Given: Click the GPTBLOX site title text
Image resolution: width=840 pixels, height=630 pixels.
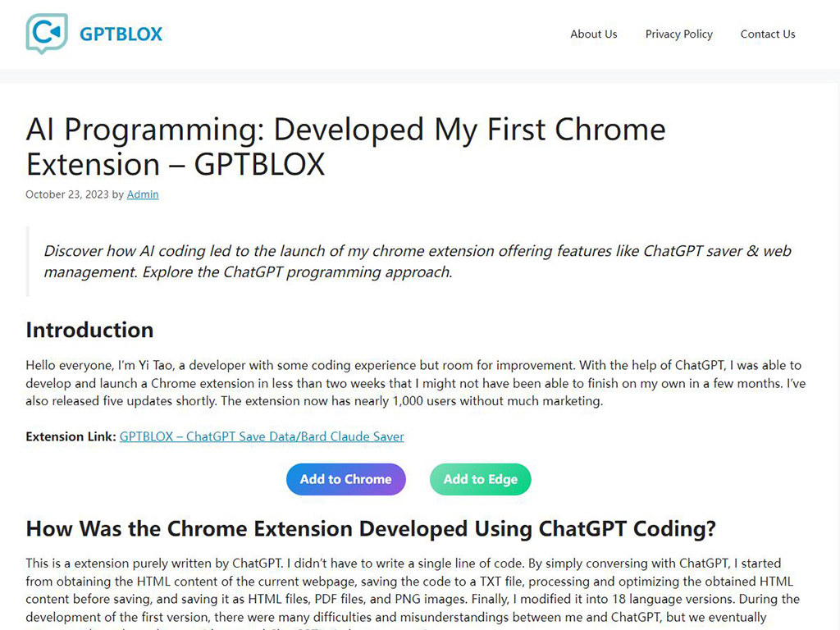Looking at the screenshot, I should pos(121,34).
